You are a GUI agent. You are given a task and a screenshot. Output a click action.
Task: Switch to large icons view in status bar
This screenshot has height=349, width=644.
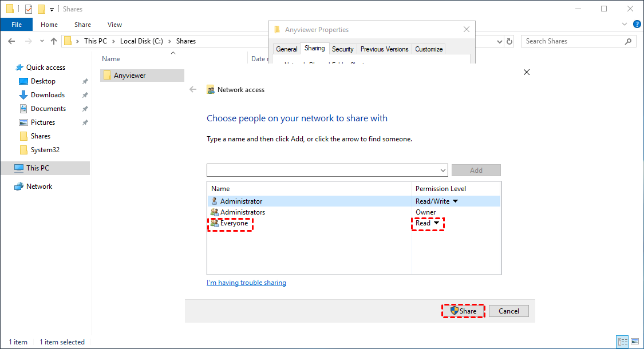coord(635,342)
